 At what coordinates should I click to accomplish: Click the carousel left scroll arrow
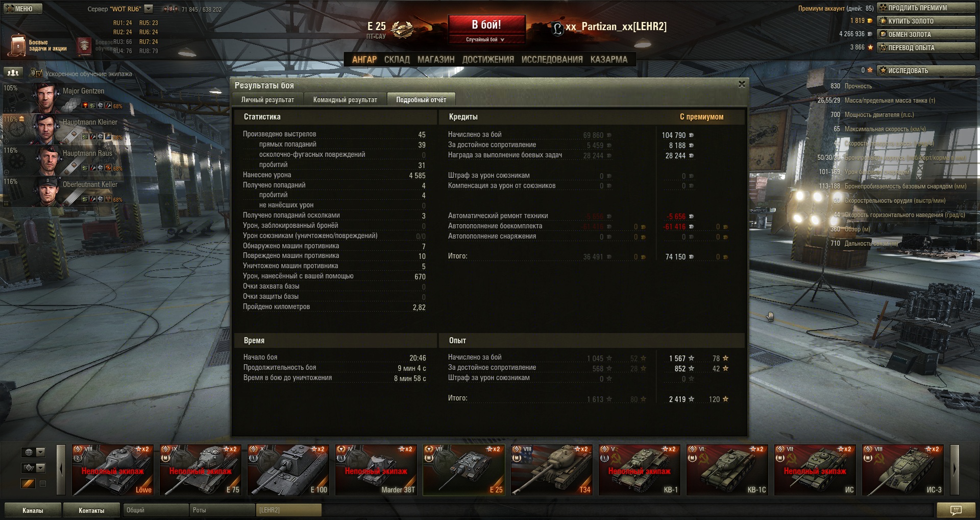click(61, 470)
